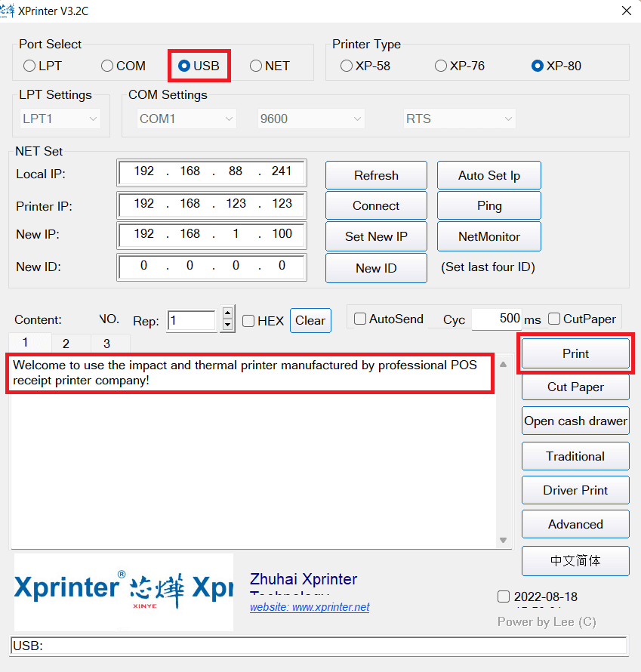Choose the XP-58 printer type
The height and width of the screenshot is (672, 641).
(x=347, y=66)
